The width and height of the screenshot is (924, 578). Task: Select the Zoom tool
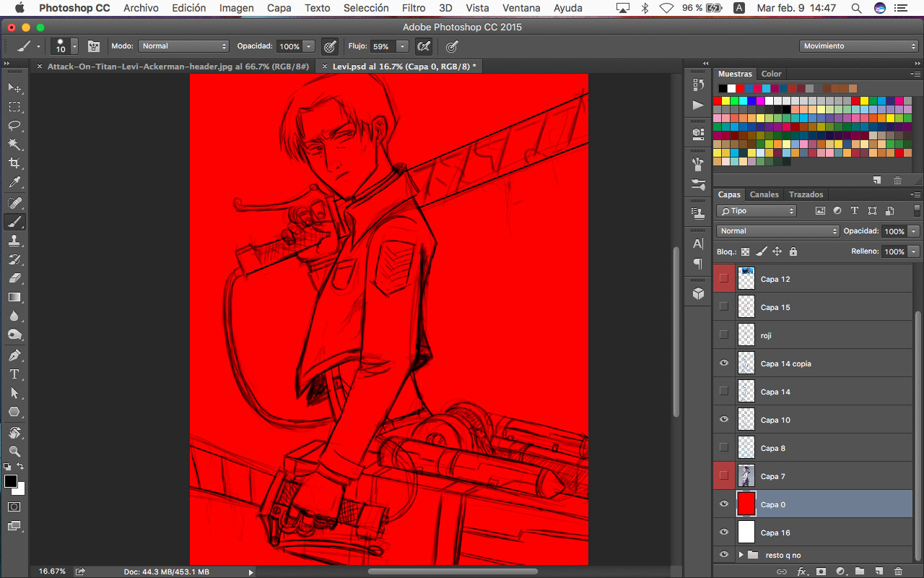[x=14, y=452]
